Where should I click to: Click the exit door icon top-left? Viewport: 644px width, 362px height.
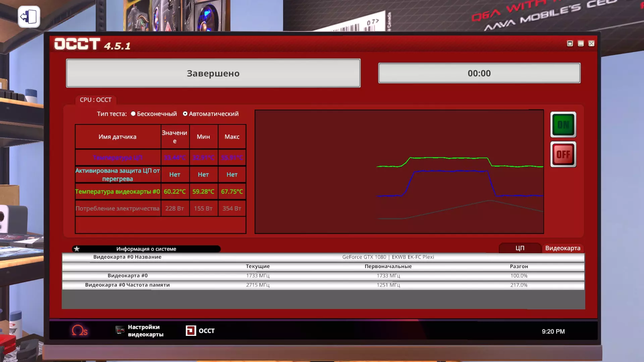pos(29,16)
